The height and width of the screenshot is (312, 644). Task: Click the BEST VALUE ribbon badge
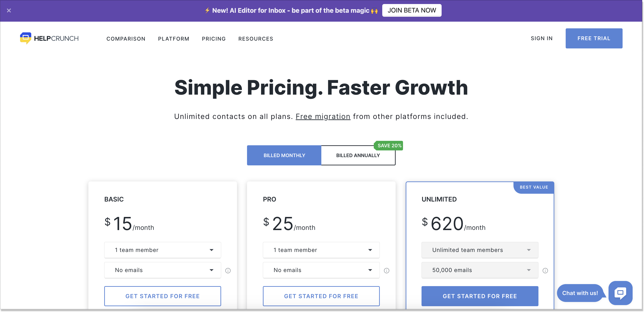point(534,187)
